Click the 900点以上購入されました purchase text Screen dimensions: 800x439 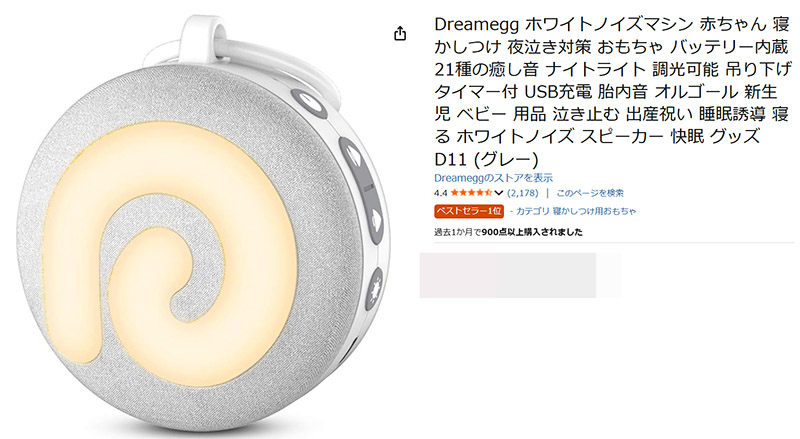click(x=532, y=232)
